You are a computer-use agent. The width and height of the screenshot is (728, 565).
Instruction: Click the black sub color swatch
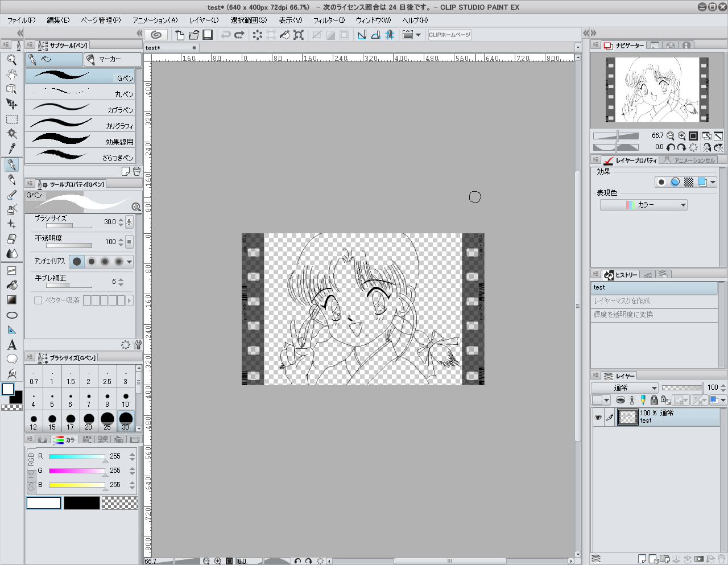[x=81, y=503]
